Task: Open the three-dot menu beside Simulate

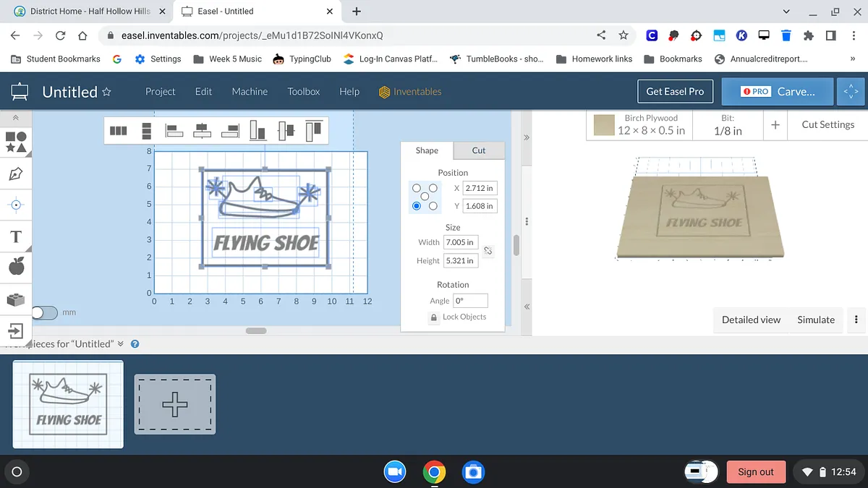Action: [856, 320]
